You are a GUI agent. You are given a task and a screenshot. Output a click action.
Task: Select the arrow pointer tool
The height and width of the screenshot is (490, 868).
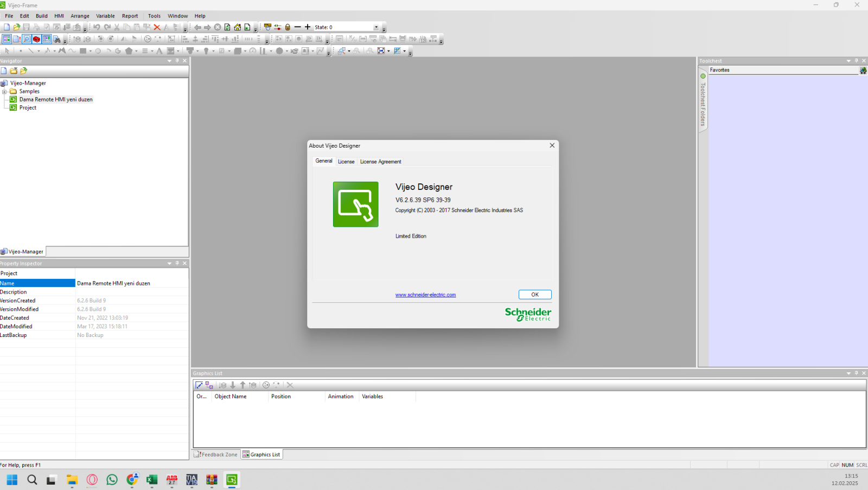[x=8, y=51]
